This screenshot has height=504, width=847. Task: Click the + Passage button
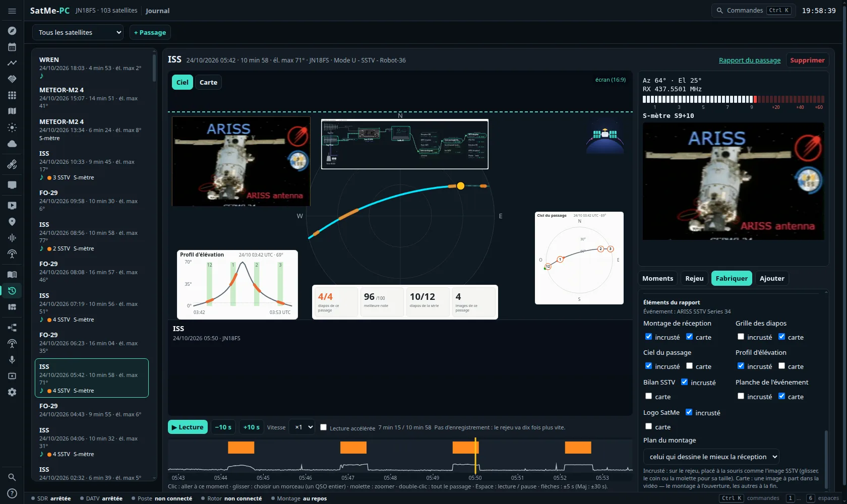(150, 32)
